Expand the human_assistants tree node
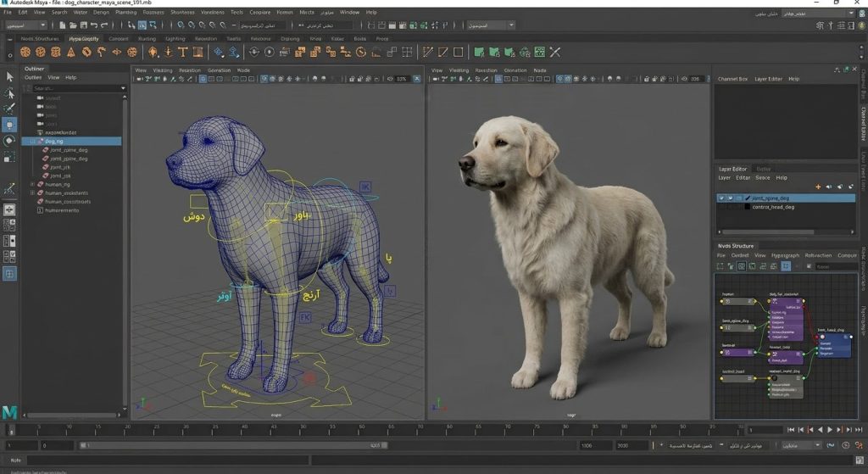 (x=33, y=192)
